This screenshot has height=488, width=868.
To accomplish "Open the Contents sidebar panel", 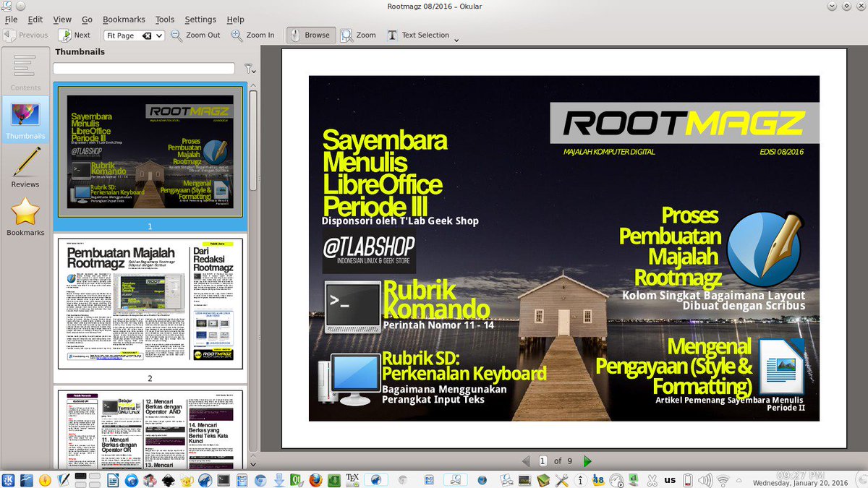I will pos(25,72).
